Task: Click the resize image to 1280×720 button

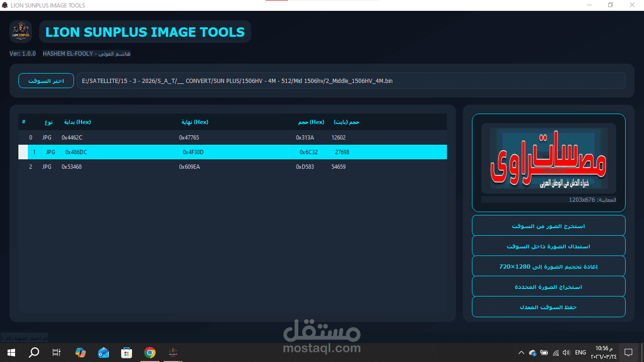Action: (548, 267)
